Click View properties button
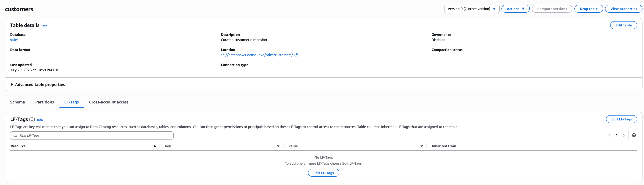The width and height of the screenshot is (644, 185). [624, 9]
